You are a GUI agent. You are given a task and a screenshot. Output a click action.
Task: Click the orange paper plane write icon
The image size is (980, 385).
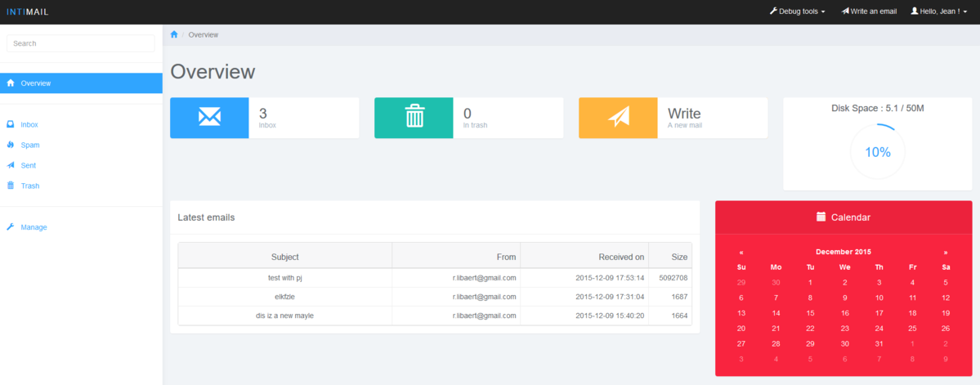click(618, 118)
